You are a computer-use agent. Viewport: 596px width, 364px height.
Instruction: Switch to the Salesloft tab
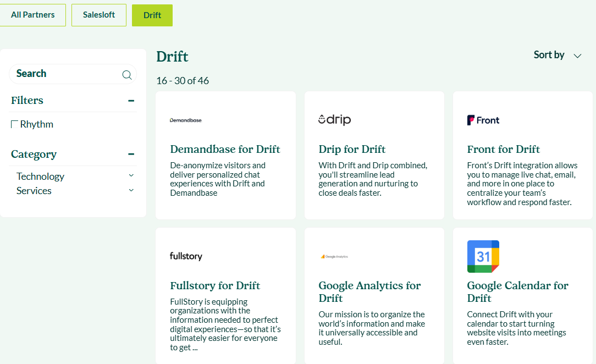coord(99,15)
